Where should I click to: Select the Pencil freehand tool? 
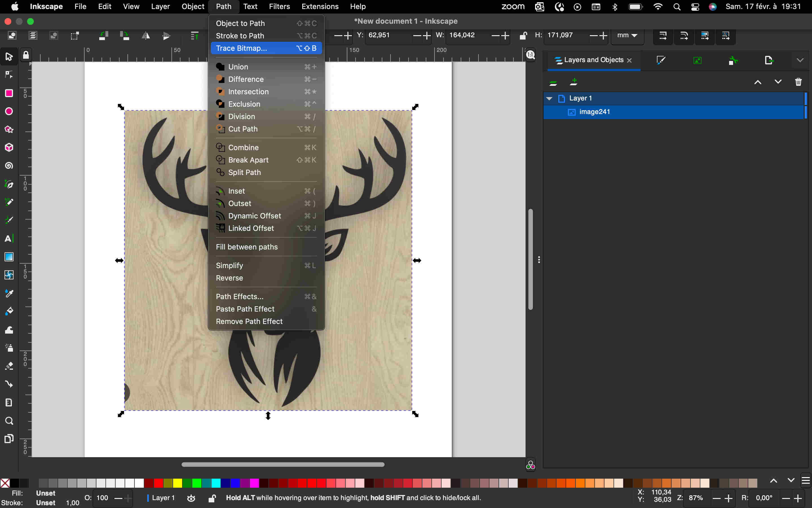[9, 202]
